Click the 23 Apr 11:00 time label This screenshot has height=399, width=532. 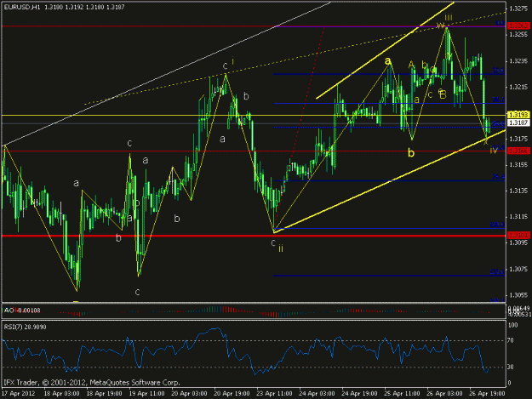[x=274, y=393]
